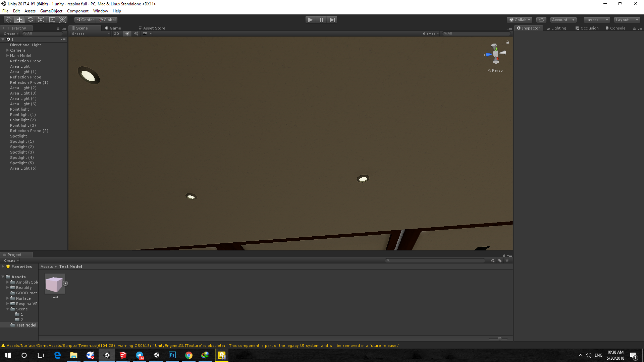Pause the game playback

(x=321, y=20)
